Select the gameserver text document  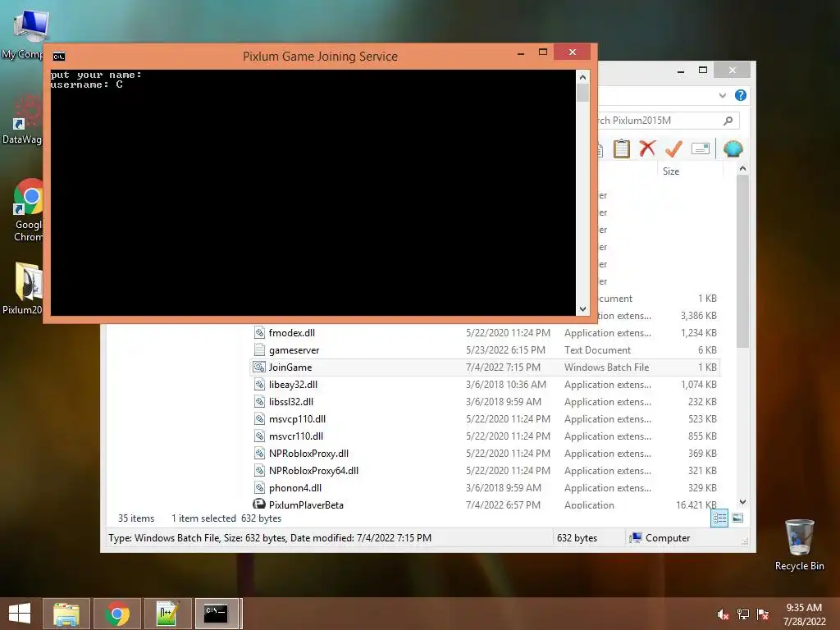[x=294, y=349]
